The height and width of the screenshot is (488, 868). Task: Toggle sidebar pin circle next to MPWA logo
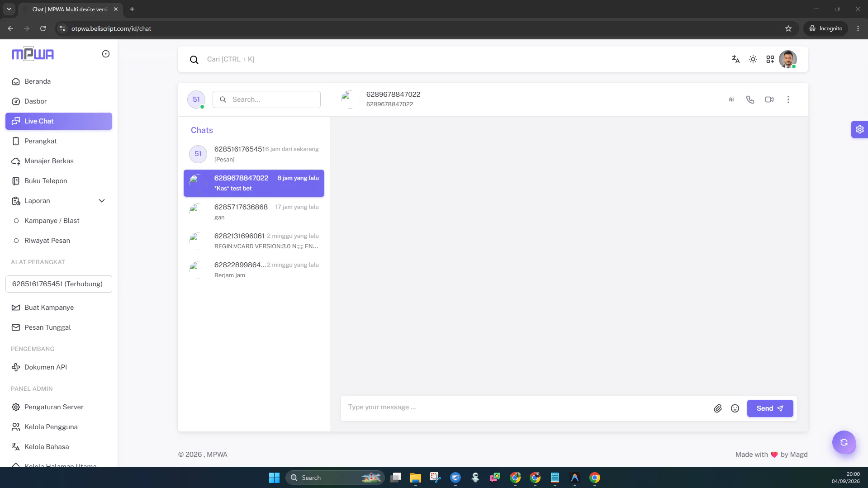106,54
